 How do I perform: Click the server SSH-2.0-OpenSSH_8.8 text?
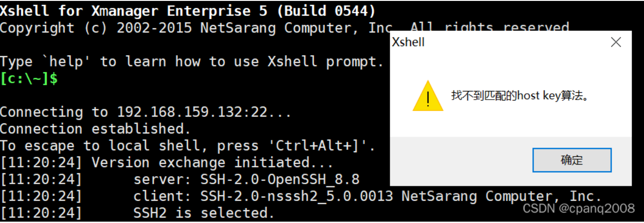pyautogui.click(x=280, y=180)
